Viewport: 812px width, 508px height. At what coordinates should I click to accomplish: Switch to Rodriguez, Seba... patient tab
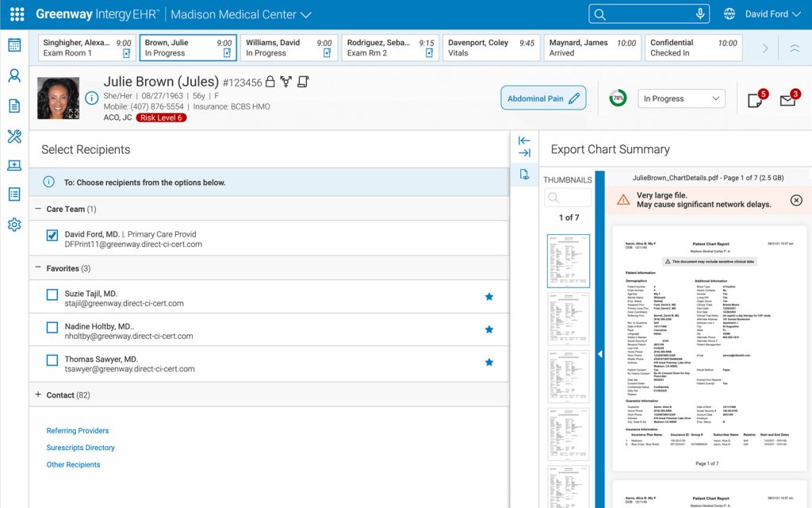(390, 48)
